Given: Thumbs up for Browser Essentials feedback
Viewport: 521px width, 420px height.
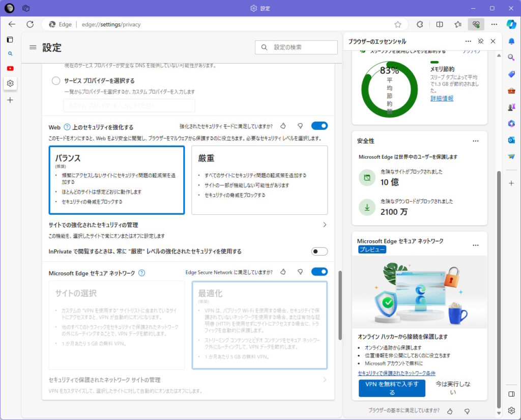Looking at the screenshot, I should (450, 411).
